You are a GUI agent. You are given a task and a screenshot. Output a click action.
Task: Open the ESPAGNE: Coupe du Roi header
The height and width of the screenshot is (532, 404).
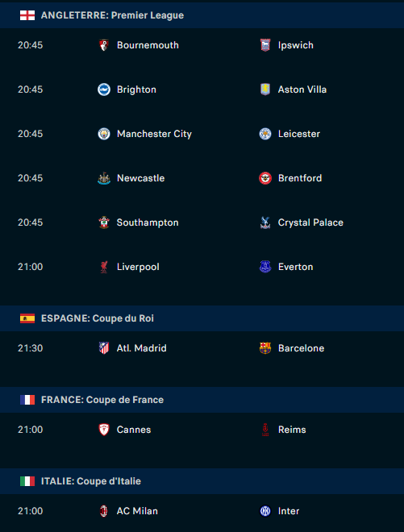[202, 318]
